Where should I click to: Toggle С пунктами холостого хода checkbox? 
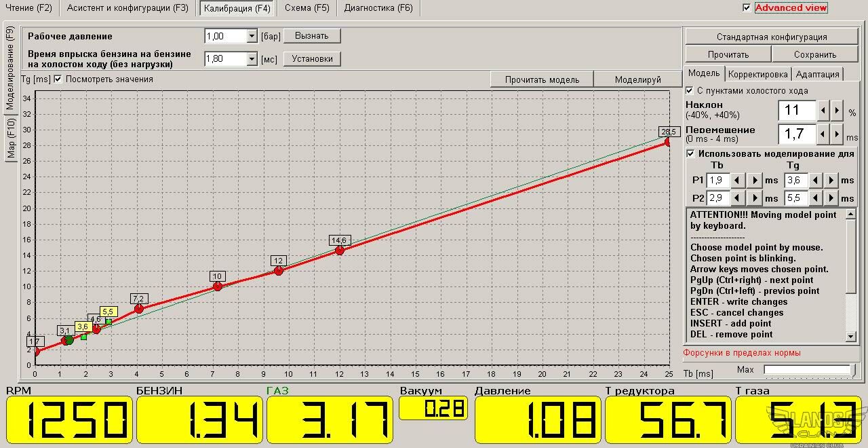click(690, 90)
